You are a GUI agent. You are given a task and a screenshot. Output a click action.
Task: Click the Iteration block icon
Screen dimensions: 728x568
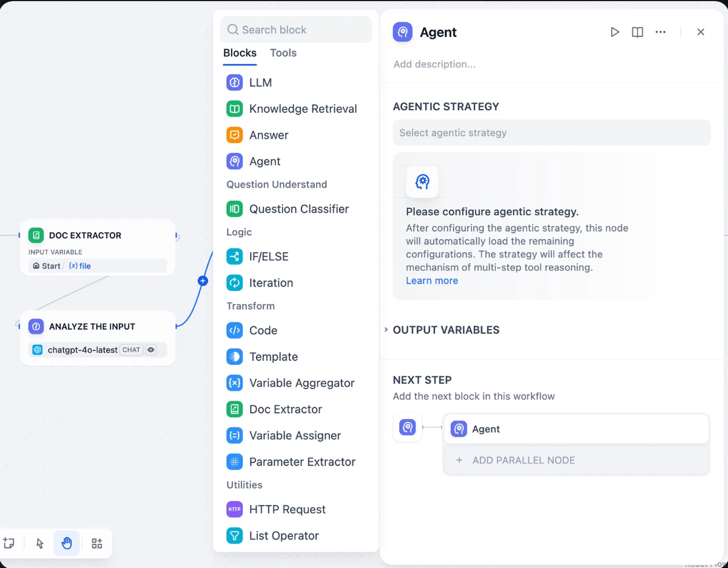click(235, 282)
